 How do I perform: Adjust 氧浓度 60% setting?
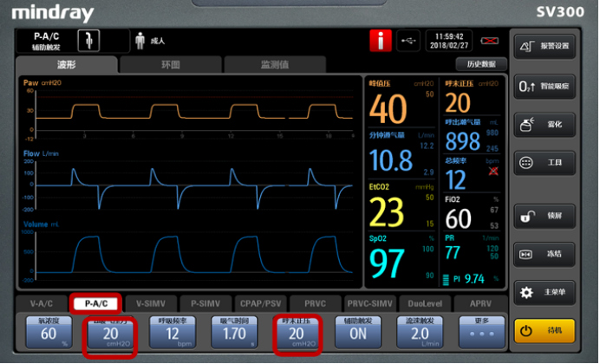49,332
